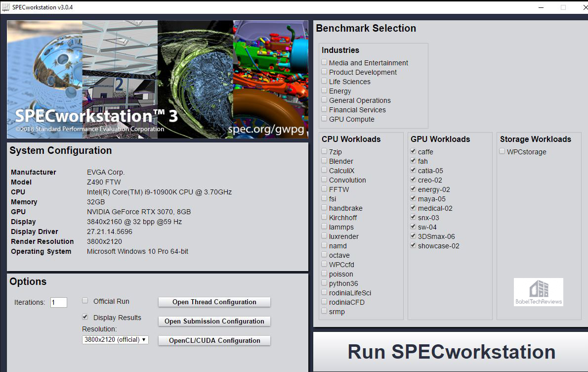Check the octave workload
Screen dimensions: 588x372
click(x=324, y=254)
